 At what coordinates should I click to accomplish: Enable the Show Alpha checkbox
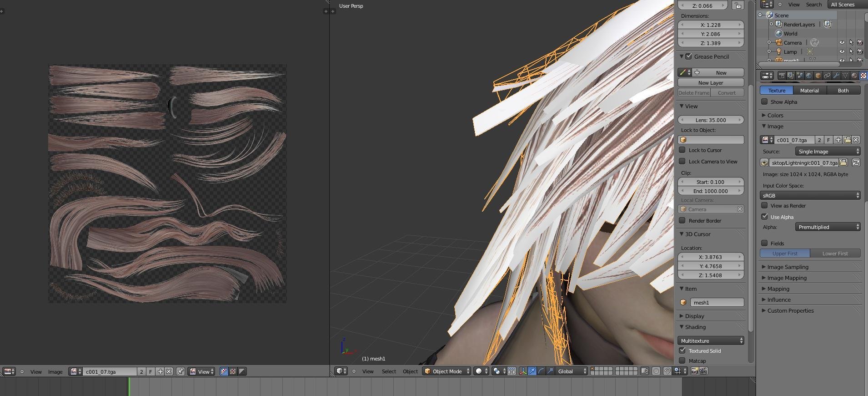[765, 102]
